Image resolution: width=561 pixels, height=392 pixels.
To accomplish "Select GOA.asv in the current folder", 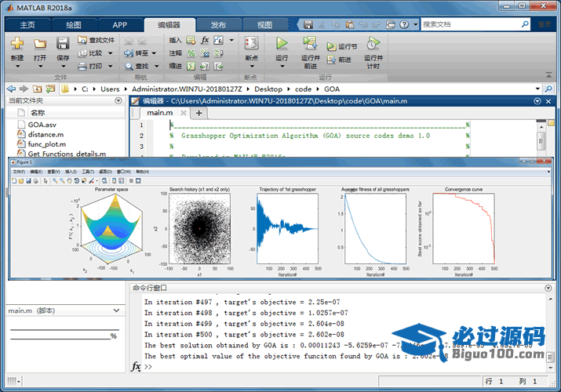I will click(42, 125).
